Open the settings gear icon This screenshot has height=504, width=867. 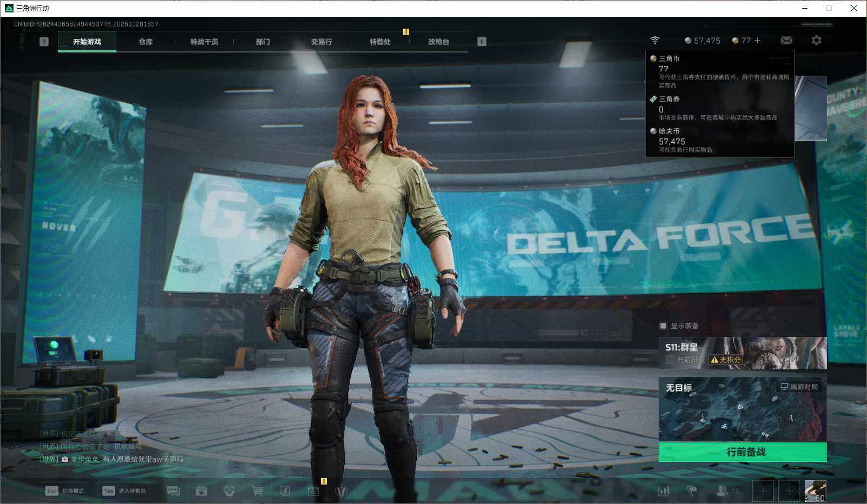[816, 41]
